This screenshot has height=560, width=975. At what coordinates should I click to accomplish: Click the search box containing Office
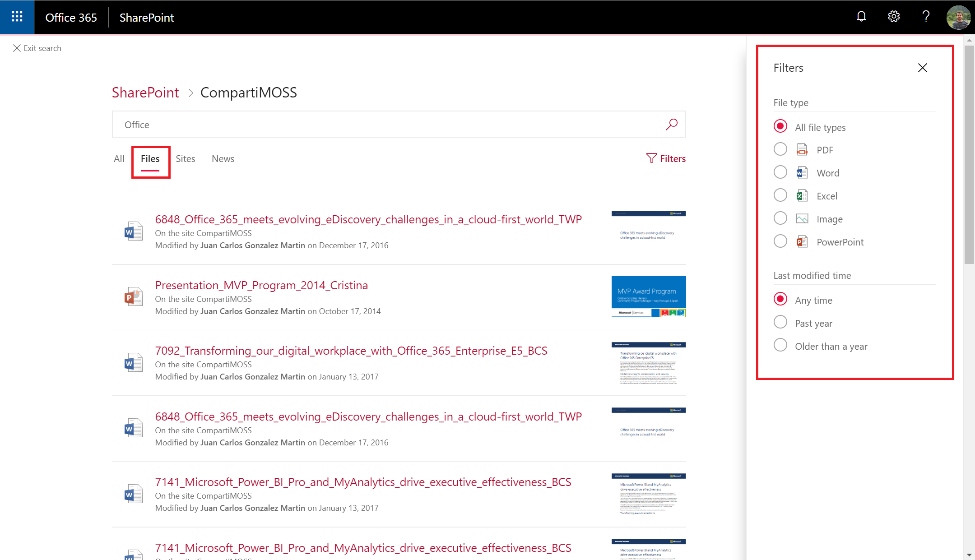[399, 124]
